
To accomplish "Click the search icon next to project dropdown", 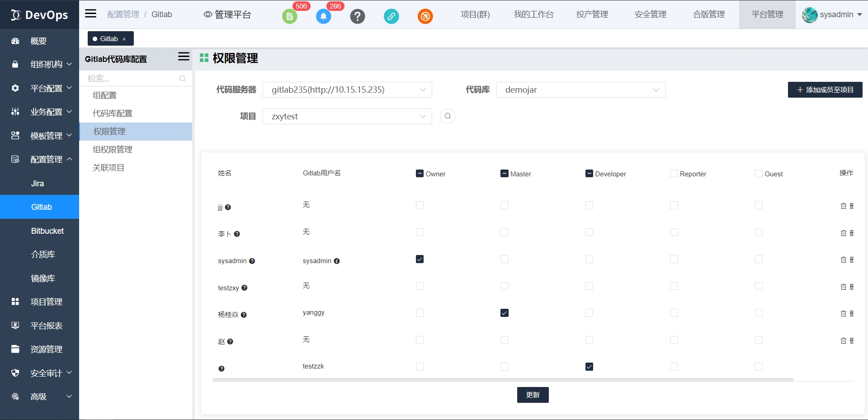I will point(447,116).
